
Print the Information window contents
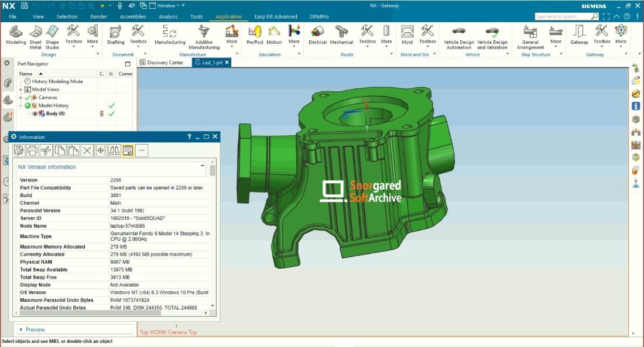[32, 151]
